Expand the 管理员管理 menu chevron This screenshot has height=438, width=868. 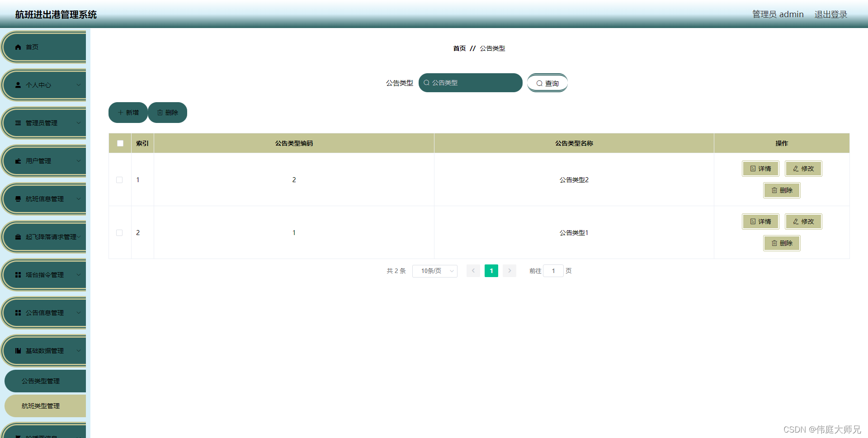pos(79,123)
